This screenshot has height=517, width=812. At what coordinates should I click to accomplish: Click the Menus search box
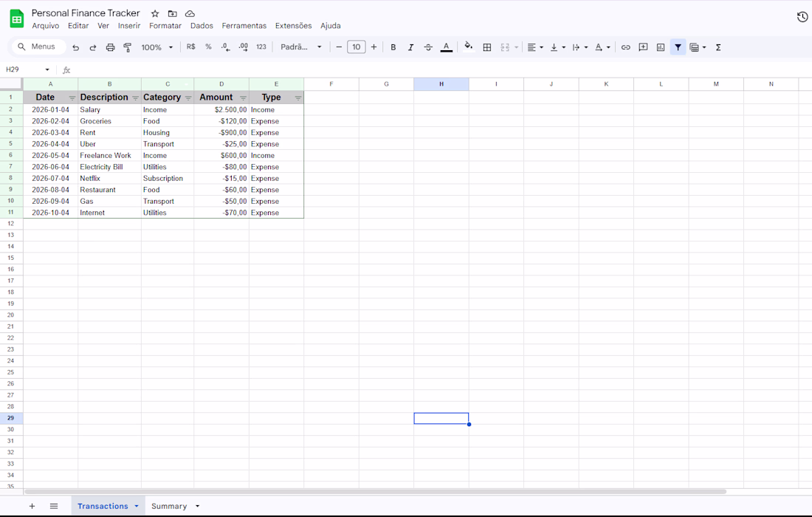38,47
